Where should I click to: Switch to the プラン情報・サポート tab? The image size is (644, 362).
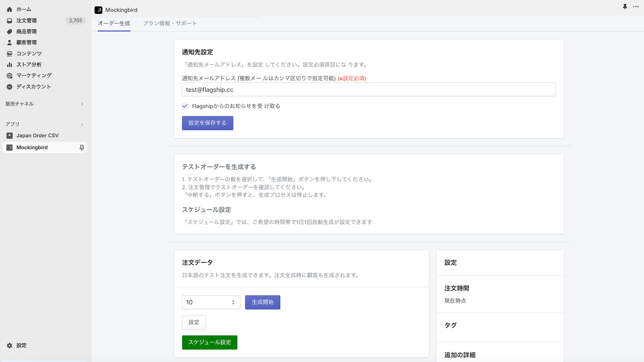(170, 23)
